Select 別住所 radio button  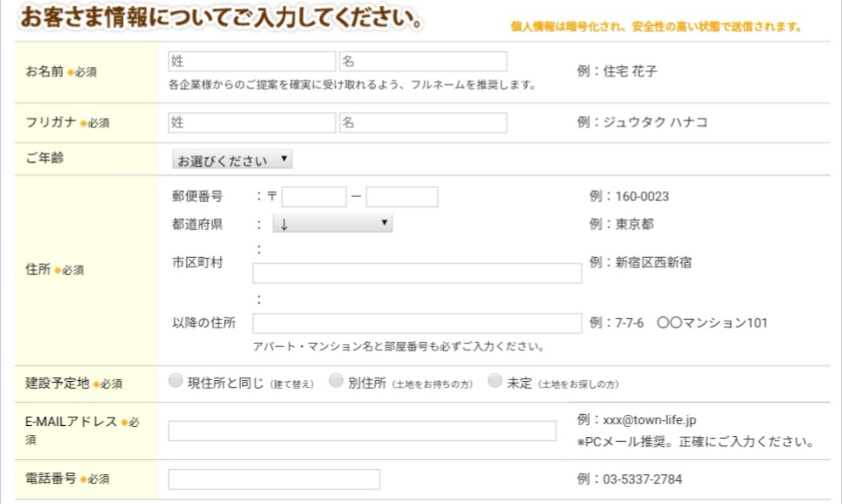(x=336, y=381)
